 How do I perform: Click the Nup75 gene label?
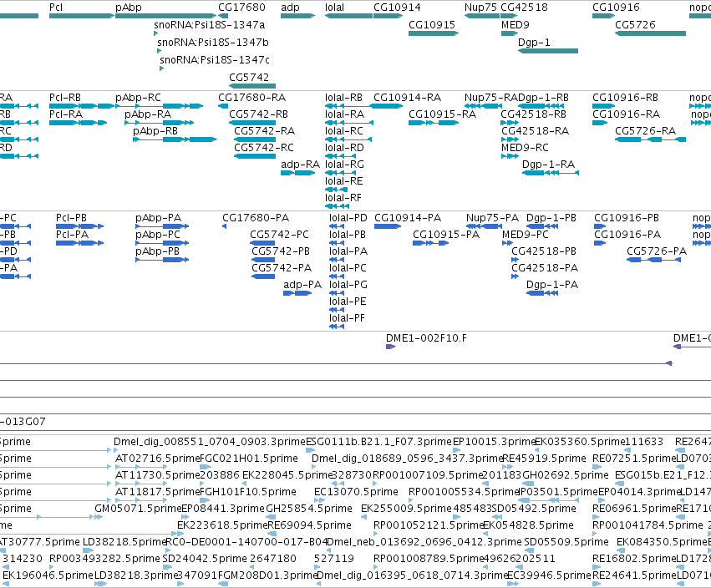(x=480, y=8)
